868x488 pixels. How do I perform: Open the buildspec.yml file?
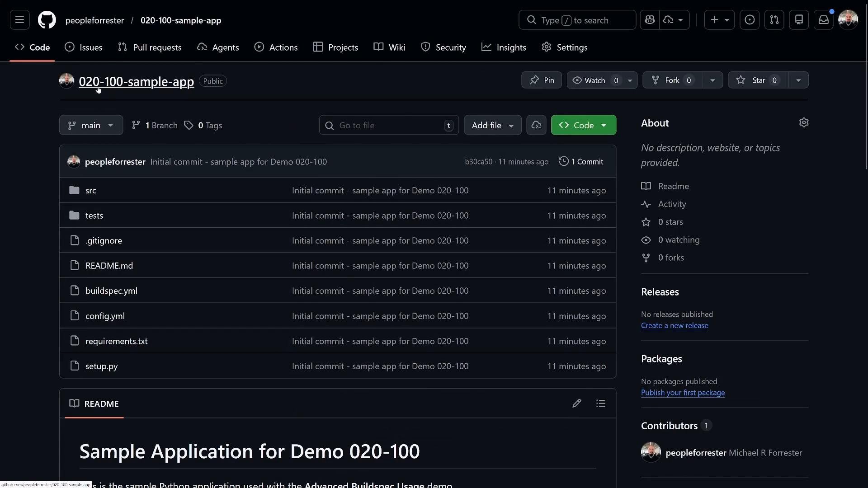point(111,291)
